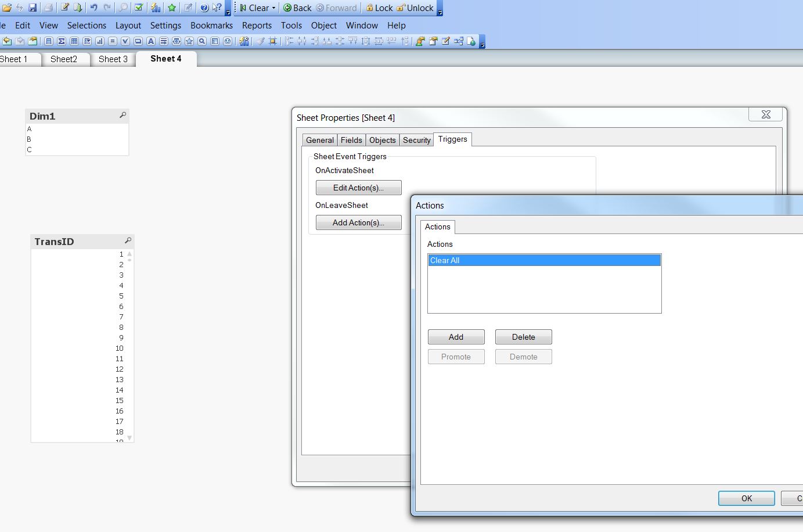The image size is (803, 532).
Task: Delete the selected action
Action: pos(524,337)
